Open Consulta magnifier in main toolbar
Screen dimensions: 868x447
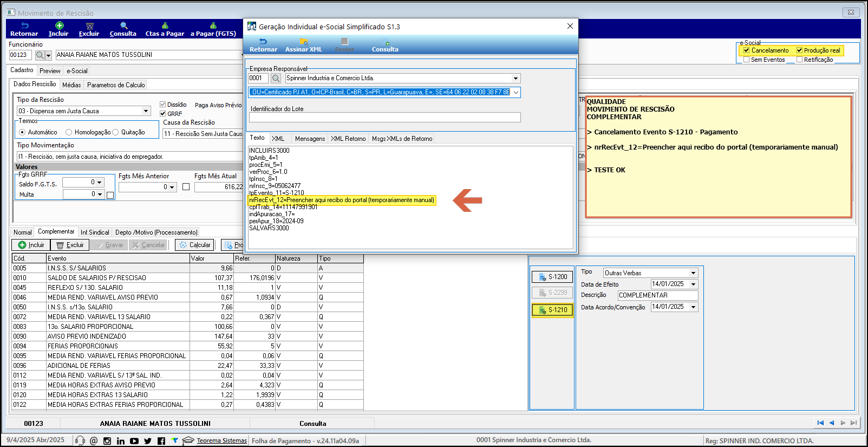(123, 25)
